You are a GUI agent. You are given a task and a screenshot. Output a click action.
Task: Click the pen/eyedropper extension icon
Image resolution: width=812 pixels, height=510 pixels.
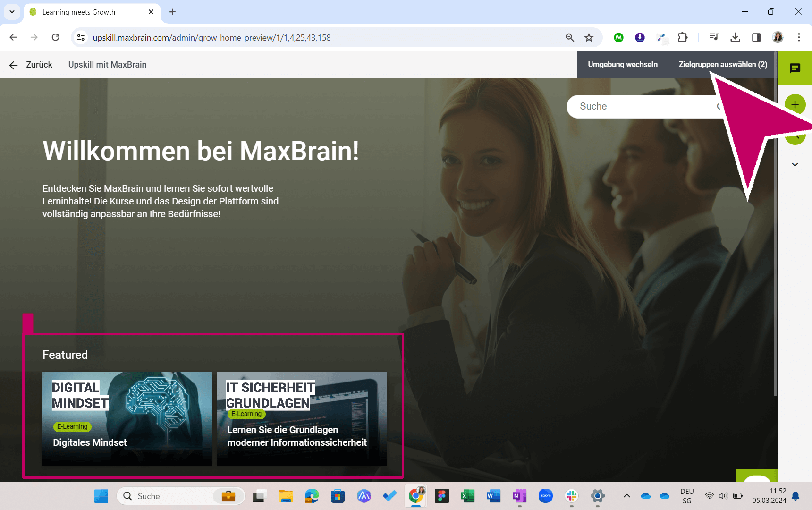tap(661, 37)
